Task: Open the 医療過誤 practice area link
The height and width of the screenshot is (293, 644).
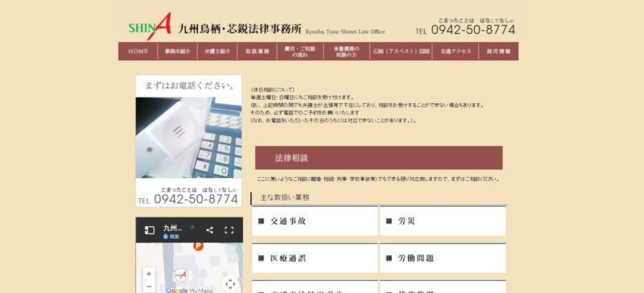Action: point(315,258)
